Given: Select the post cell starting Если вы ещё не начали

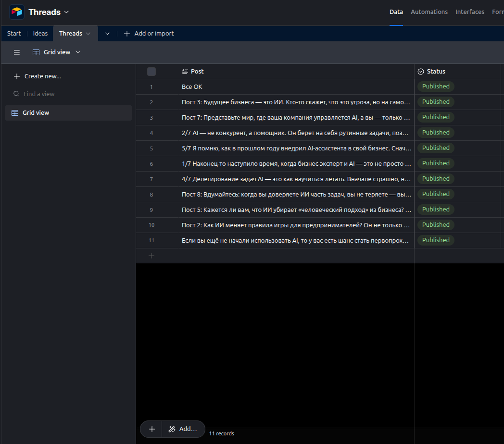Looking at the screenshot, I should [296, 241].
